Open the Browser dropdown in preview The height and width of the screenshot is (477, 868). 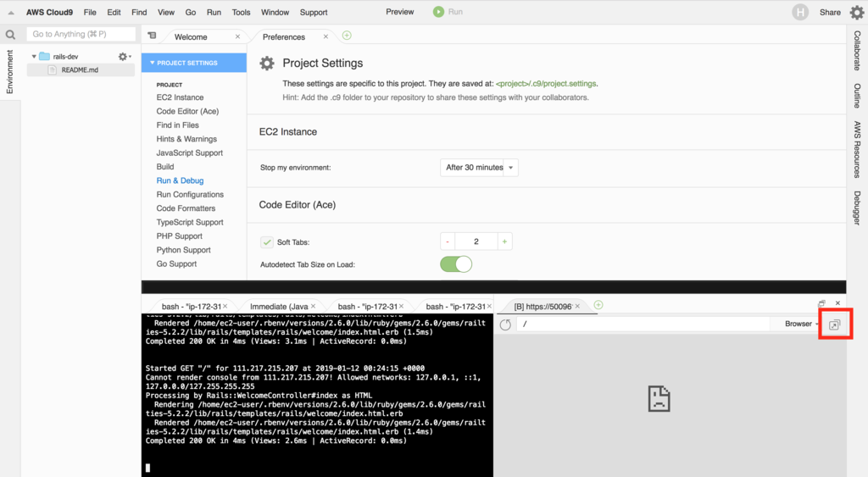click(801, 324)
